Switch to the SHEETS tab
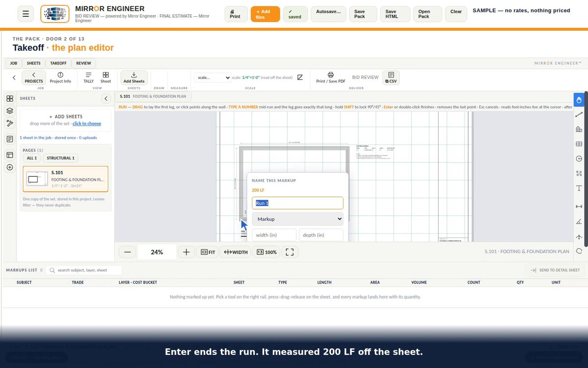 pyautogui.click(x=33, y=63)
